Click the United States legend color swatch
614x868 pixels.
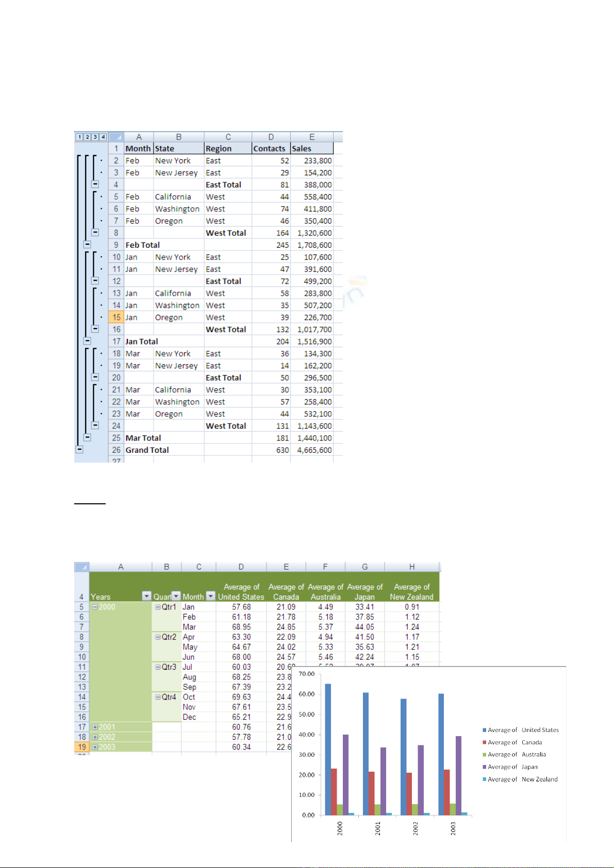coord(485,730)
